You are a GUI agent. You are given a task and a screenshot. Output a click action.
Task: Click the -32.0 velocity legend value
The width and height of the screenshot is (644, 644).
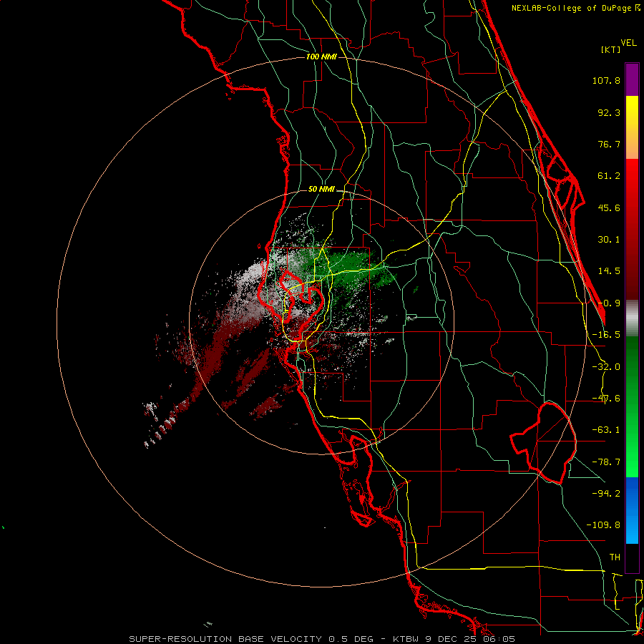coord(606,367)
